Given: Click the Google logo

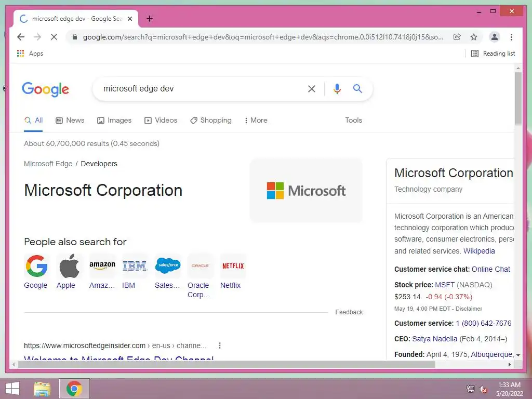Looking at the screenshot, I should [x=46, y=89].
